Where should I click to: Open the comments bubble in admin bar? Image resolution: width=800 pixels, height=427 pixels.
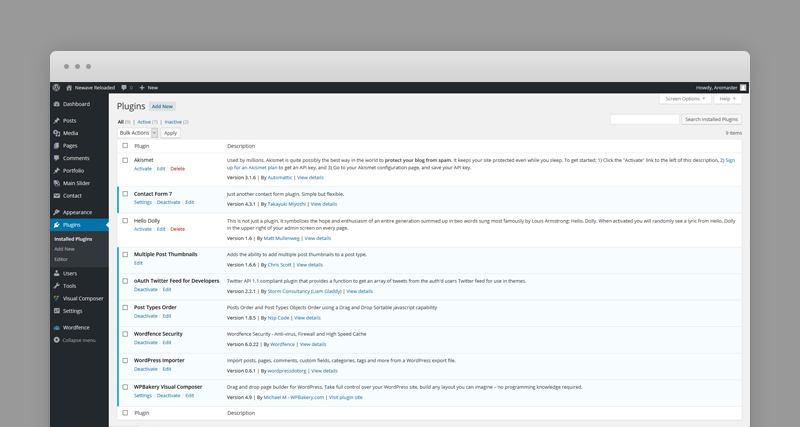pos(124,88)
